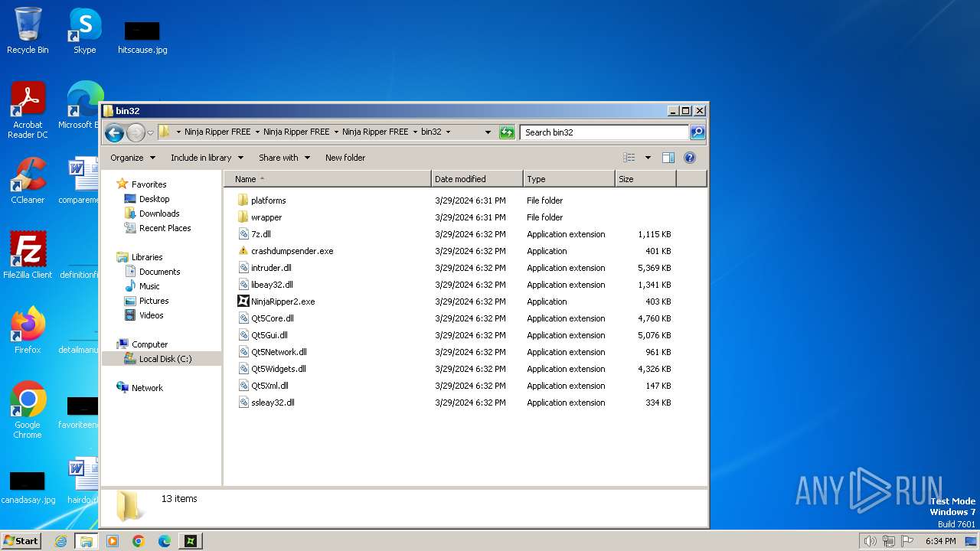Select ssleay32.dll file
This screenshot has width=980, height=551.
pyautogui.click(x=266, y=403)
